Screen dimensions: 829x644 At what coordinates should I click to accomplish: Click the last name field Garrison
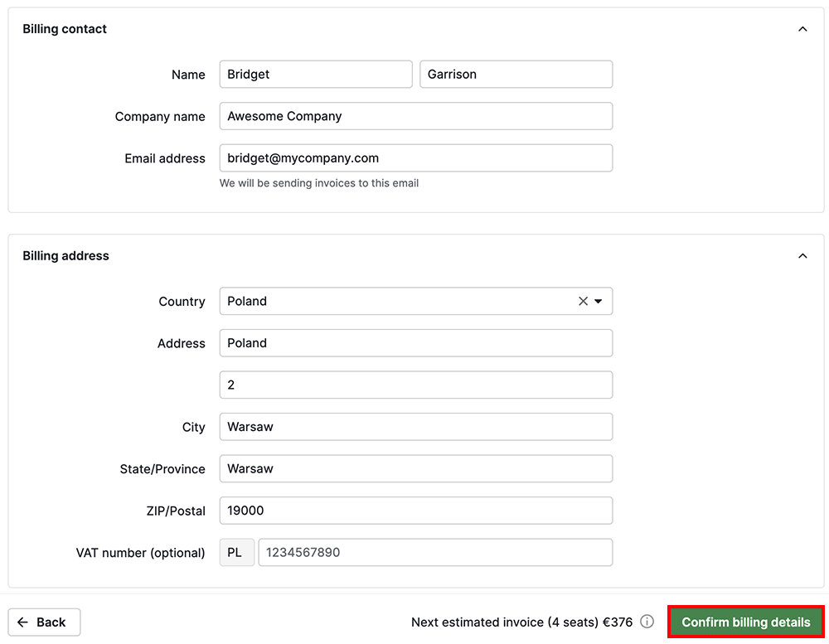pyautogui.click(x=516, y=75)
